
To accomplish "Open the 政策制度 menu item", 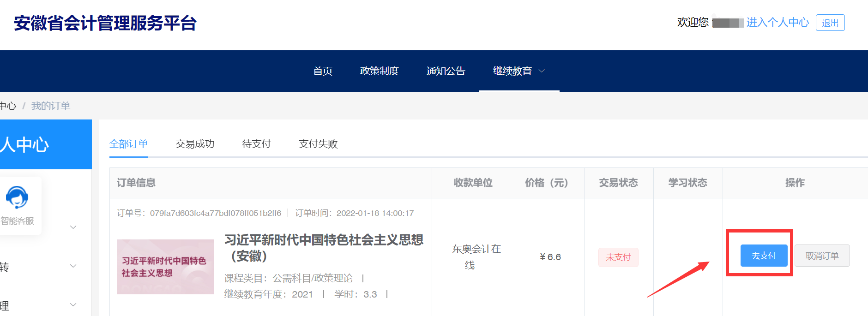I will (379, 71).
